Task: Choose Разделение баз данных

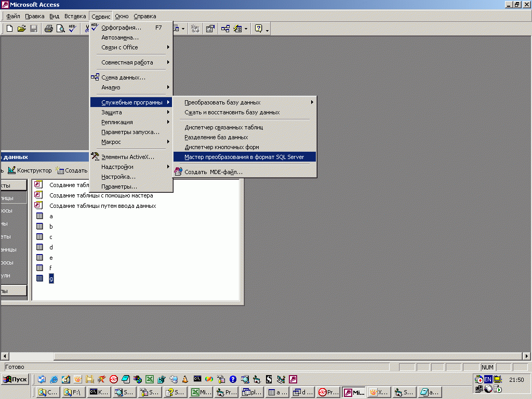Action: tap(245, 137)
